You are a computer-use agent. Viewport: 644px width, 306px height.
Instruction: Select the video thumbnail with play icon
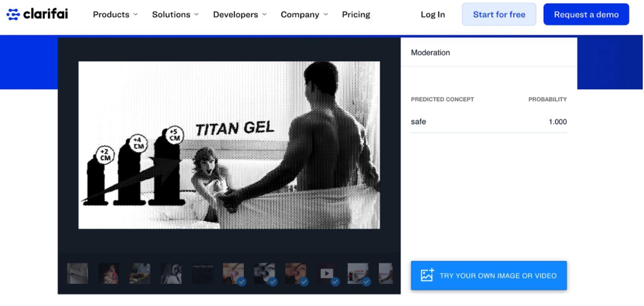tap(327, 273)
